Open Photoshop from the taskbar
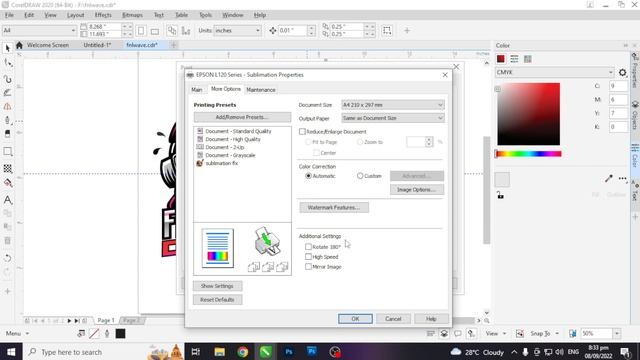 click(x=289, y=352)
